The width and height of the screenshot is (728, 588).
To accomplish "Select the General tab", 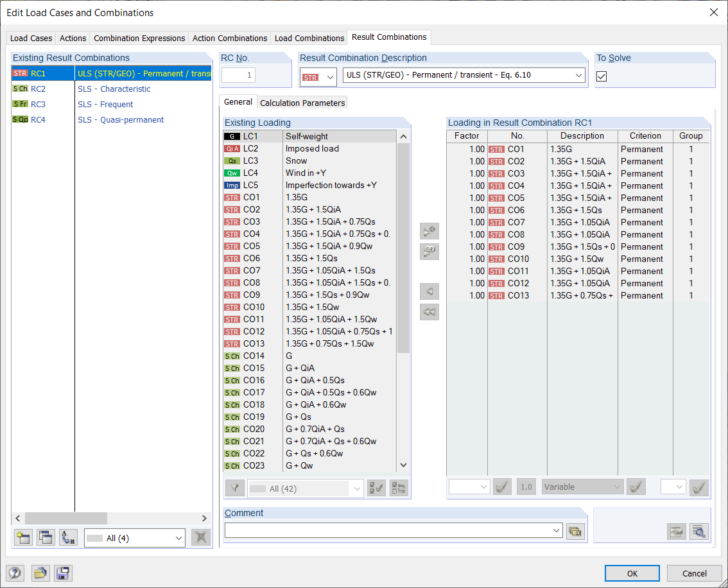I will pos(238,101).
